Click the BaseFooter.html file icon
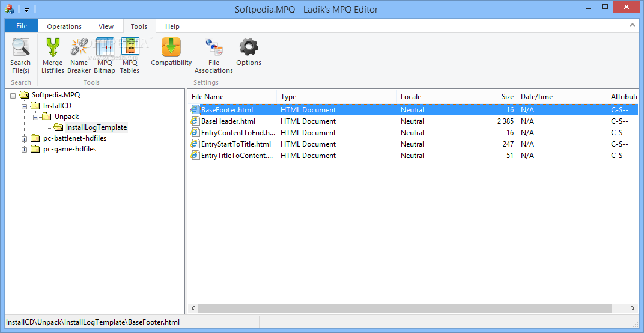The height and width of the screenshot is (333, 644). pos(195,110)
